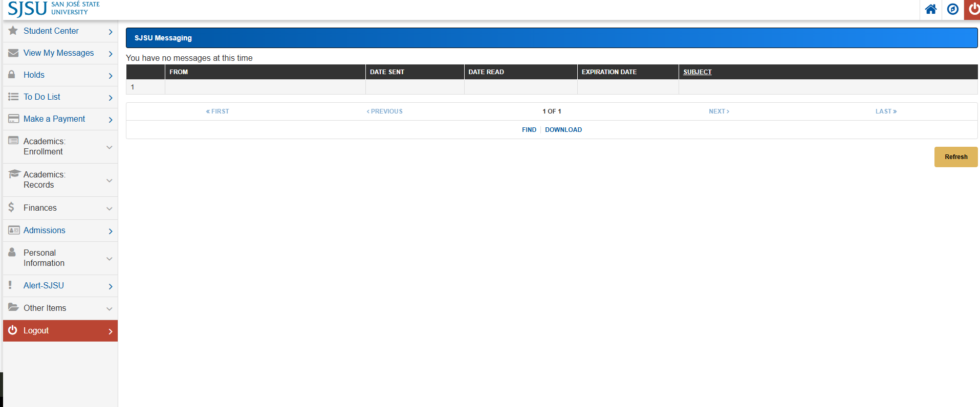Click the folder icon for Other Items
Screen dimensions: 980x407
coord(13,307)
